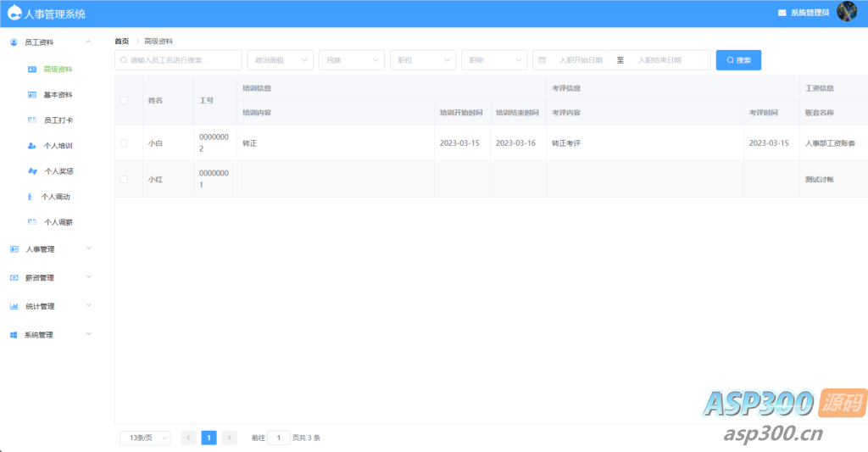Expand the 人事管理 sidebar menu
Image resolution: width=868 pixels, height=452 pixels.
49,249
